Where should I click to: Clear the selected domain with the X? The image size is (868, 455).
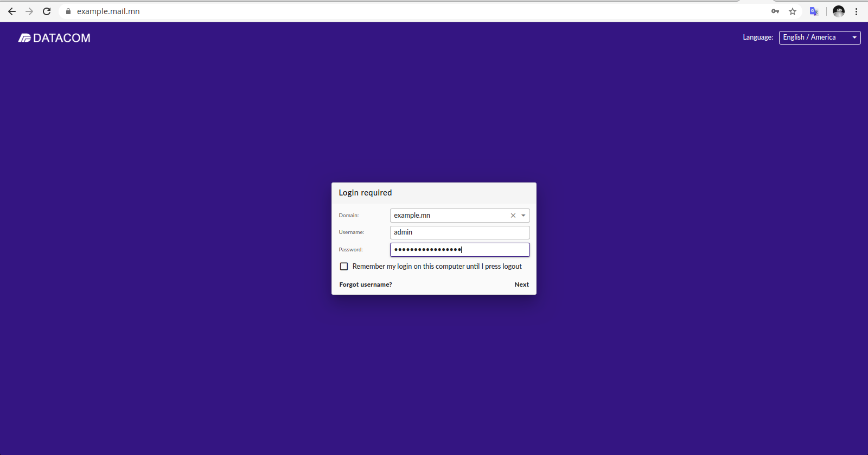pyautogui.click(x=513, y=216)
